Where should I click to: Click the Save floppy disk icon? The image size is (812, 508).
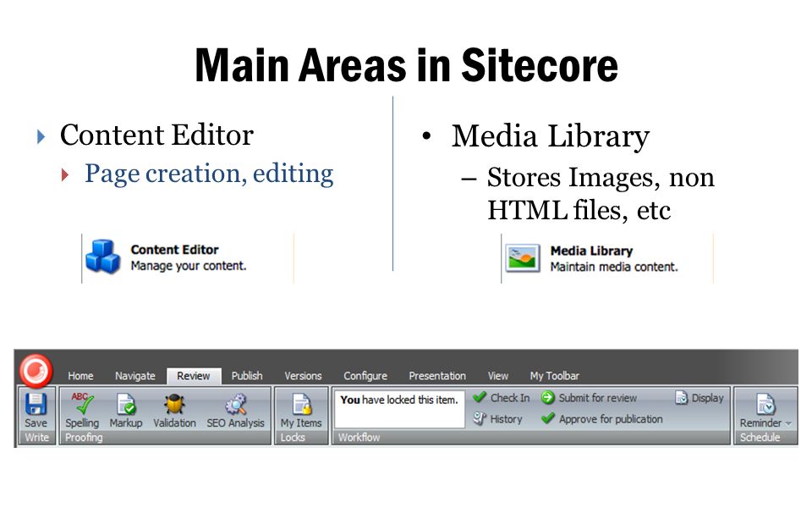point(36,404)
